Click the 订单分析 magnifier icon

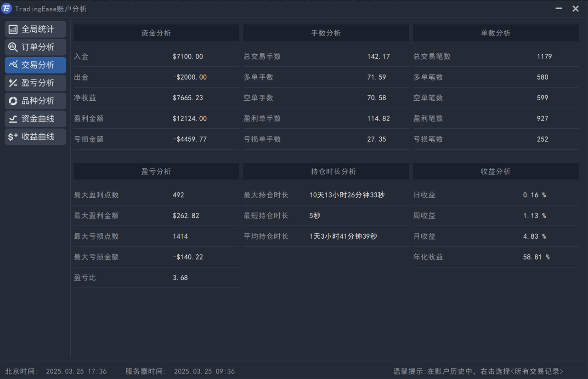pos(13,47)
